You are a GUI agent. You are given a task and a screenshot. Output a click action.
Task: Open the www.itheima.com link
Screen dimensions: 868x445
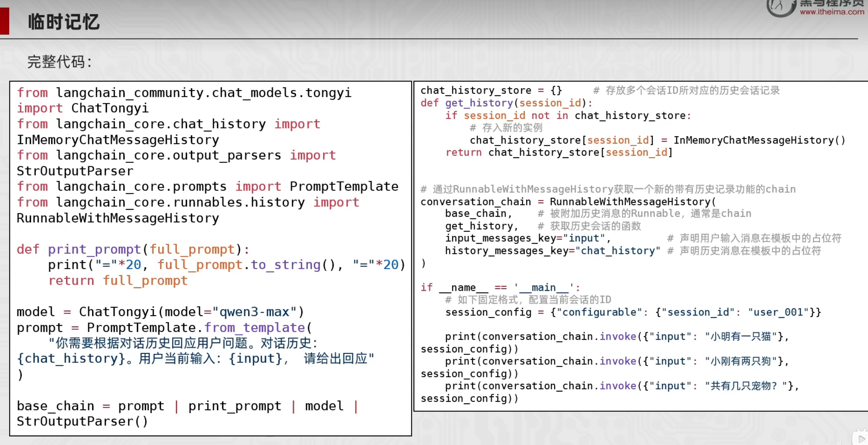[x=832, y=12]
